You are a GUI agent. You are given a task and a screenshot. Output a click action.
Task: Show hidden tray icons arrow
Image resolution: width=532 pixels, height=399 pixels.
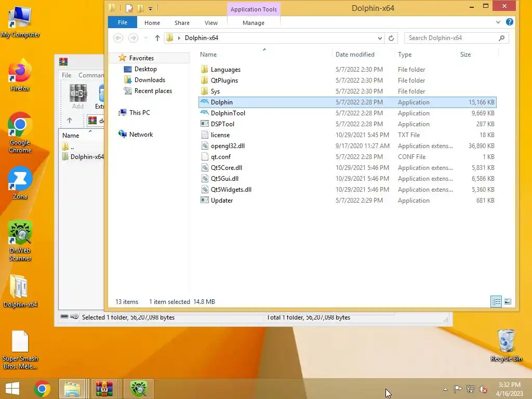coord(445,389)
